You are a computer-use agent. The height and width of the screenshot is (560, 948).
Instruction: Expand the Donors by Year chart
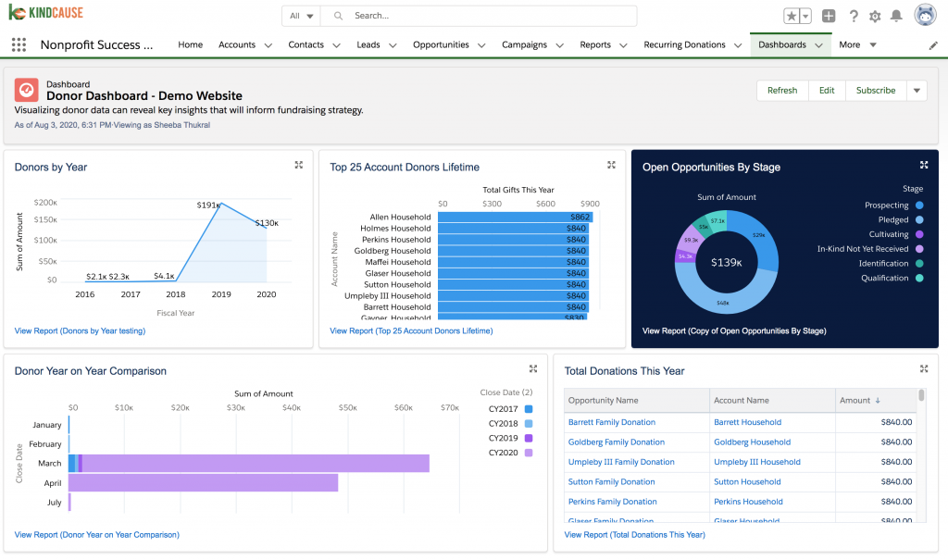point(299,165)
